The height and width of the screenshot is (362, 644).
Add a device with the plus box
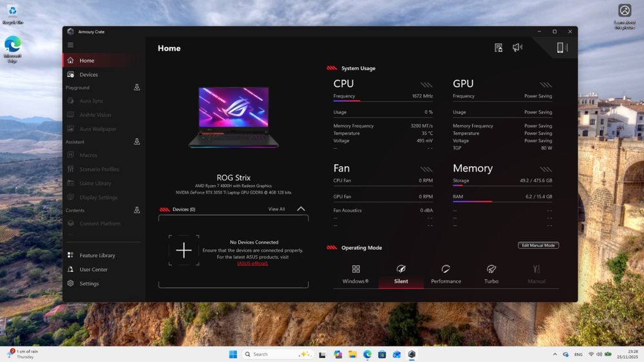[184, 250]
